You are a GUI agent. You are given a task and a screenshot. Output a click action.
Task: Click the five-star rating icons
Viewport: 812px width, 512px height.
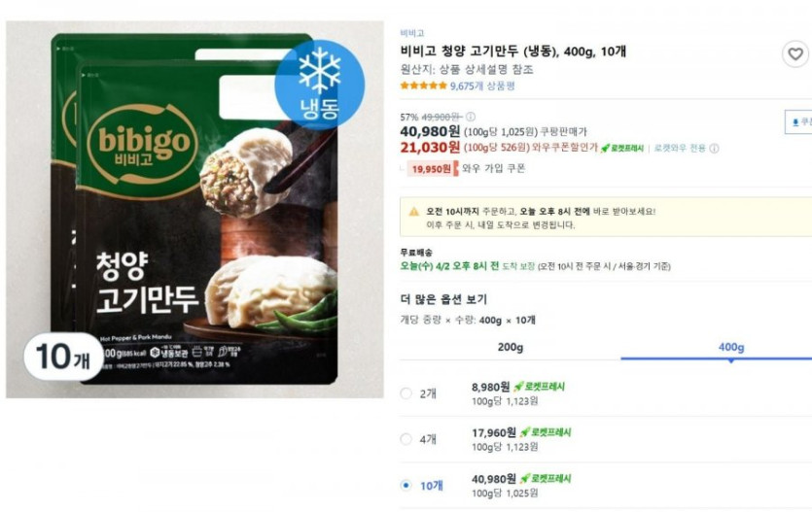[423, 85]
